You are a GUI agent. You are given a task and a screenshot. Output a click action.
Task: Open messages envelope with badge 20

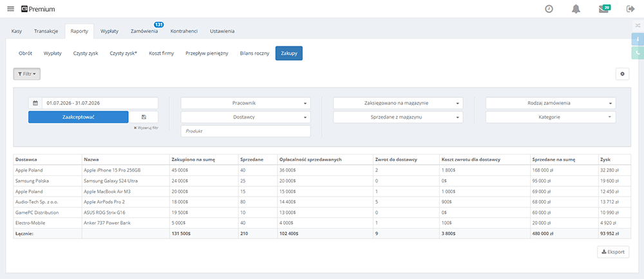[x=604, y=8]
